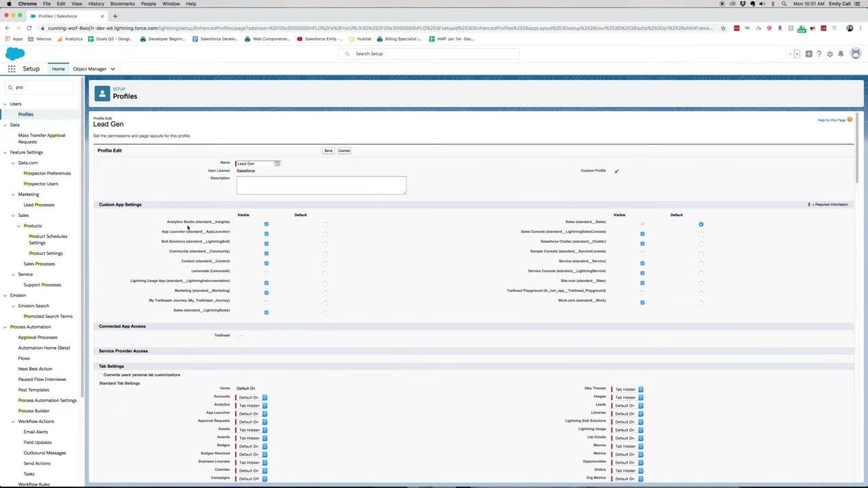Open the Chrome File menu

[x=47, y=3]
